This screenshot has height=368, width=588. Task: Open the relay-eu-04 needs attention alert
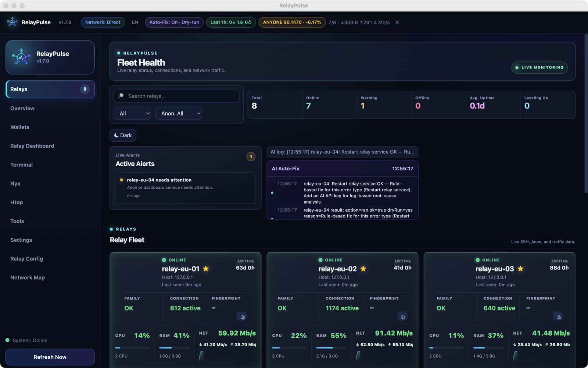[x=185, y=188]
